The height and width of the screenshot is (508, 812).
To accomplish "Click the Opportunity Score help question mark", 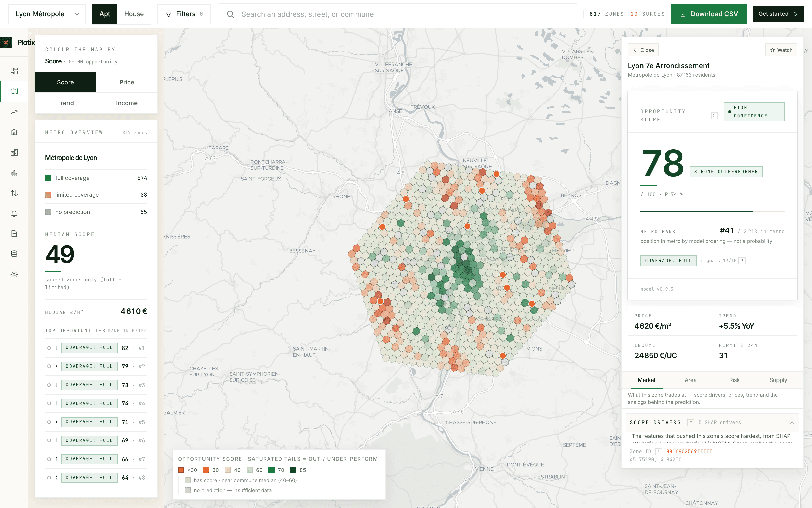I will point(714,116).
